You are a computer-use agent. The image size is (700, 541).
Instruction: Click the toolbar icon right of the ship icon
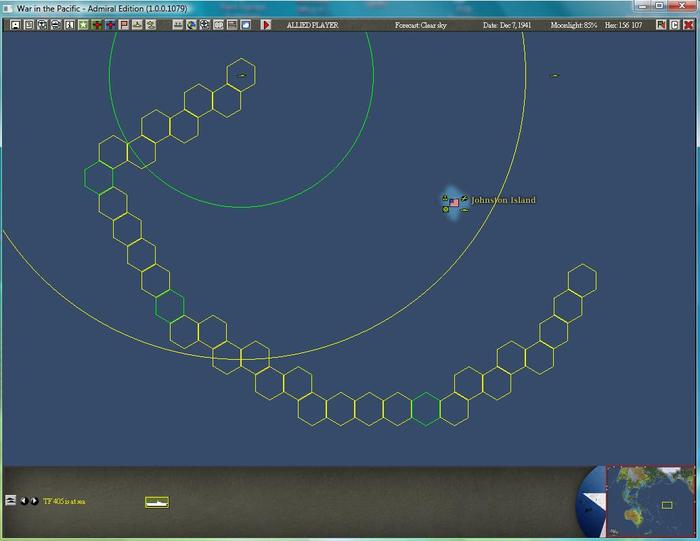(151, 25)
